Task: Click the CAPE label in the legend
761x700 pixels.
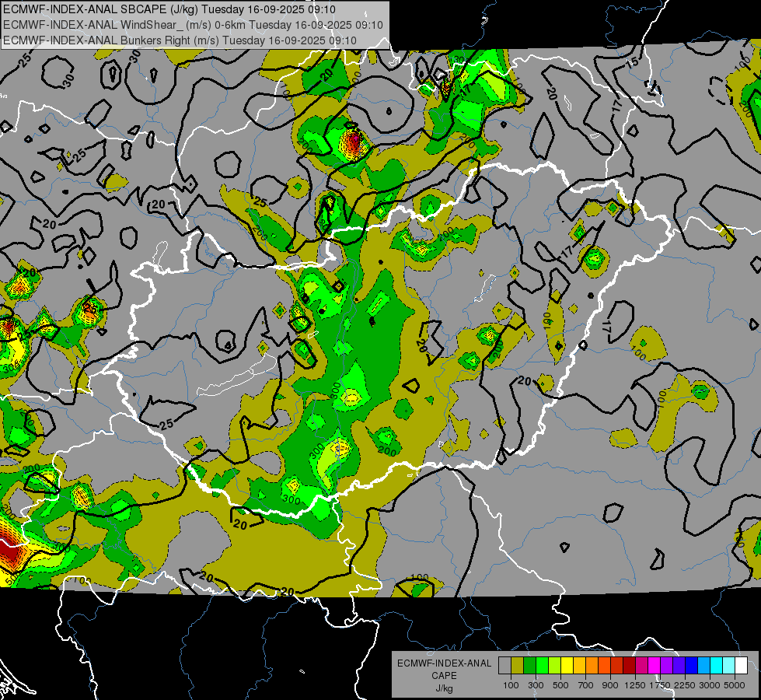Action: [444, 676]
